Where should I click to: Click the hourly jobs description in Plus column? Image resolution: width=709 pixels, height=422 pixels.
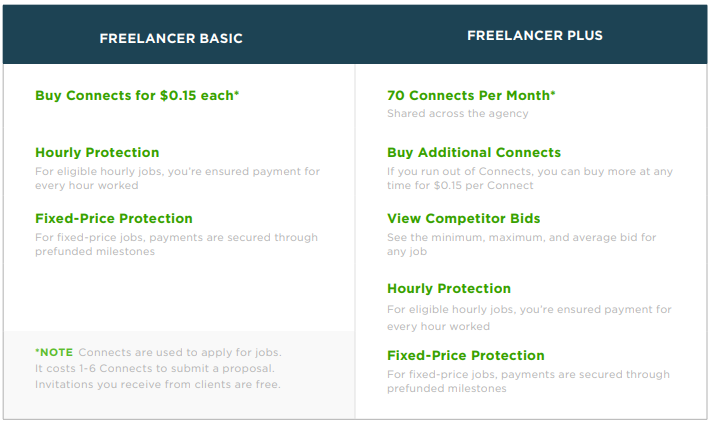click(x=529, y=317)
